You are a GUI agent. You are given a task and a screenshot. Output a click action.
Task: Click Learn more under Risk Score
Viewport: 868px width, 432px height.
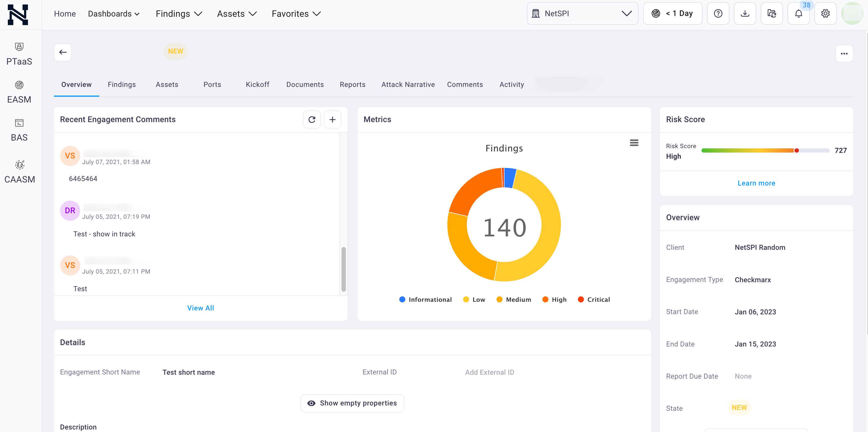click(x=756, y=183)
